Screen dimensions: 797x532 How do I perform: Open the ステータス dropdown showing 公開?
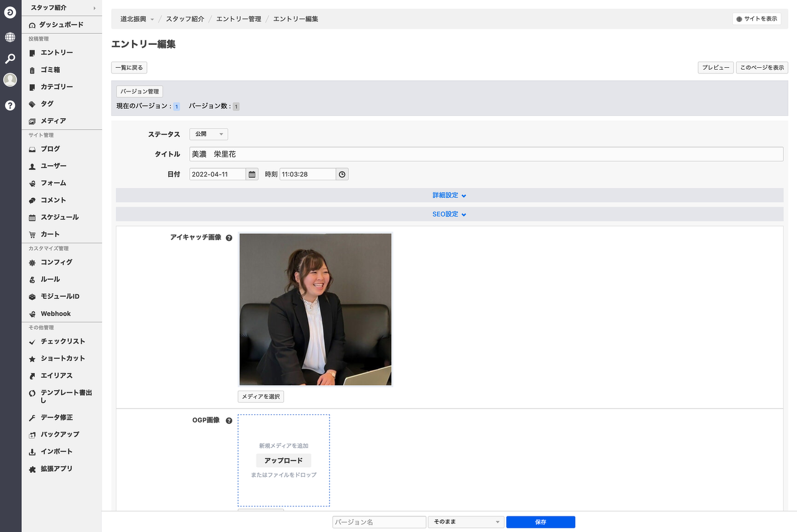[209, 134]
